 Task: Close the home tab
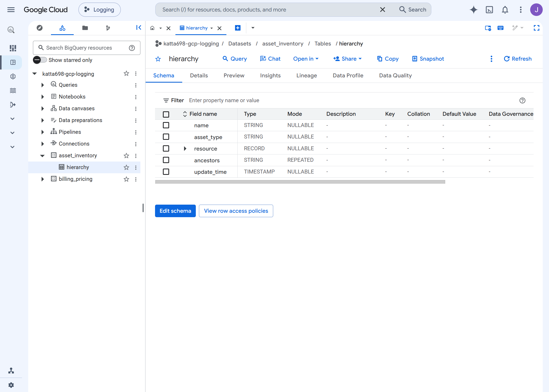click(169, 28)
